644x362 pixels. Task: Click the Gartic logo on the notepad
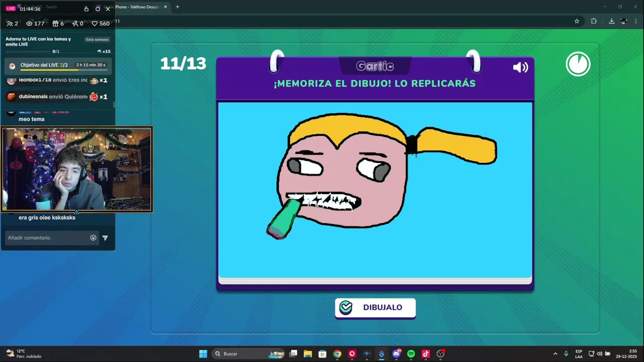point(375,66)
